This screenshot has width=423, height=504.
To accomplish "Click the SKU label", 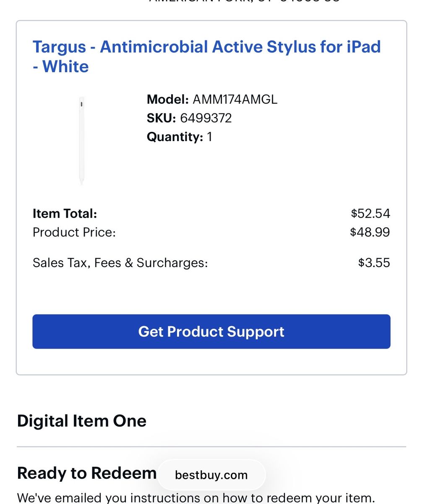I will [161, 118].
